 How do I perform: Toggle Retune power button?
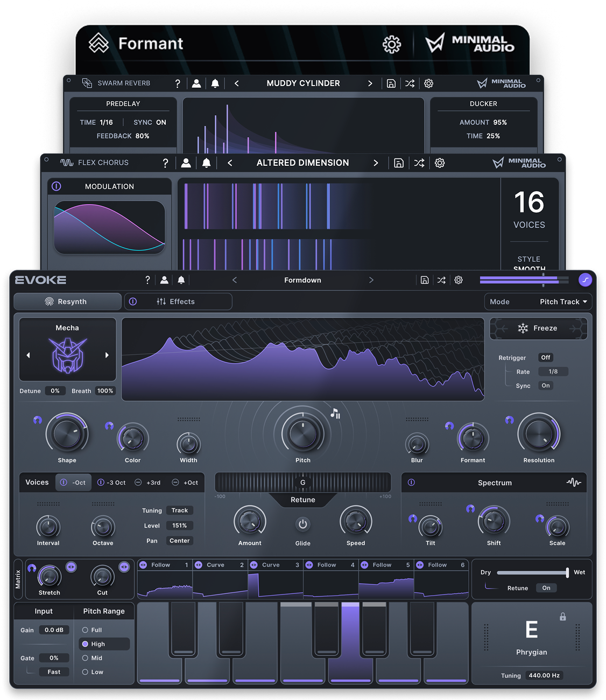click(x=303, y=524)
